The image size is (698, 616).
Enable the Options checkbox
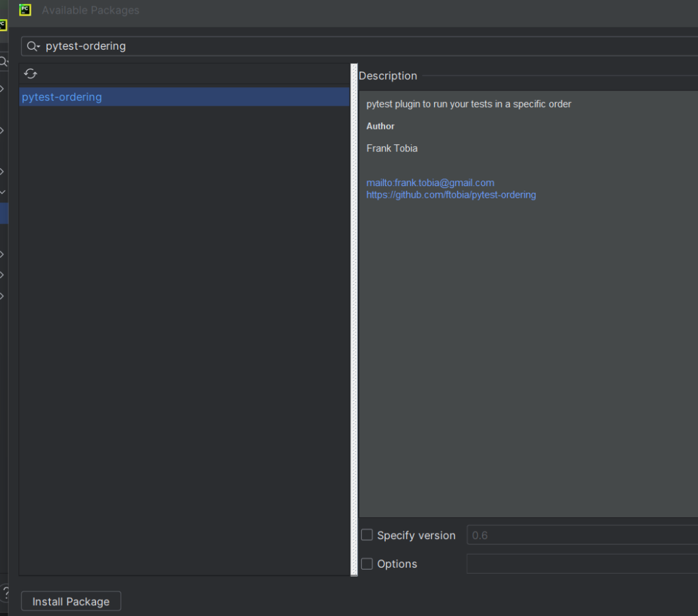[x=367, y=564]
